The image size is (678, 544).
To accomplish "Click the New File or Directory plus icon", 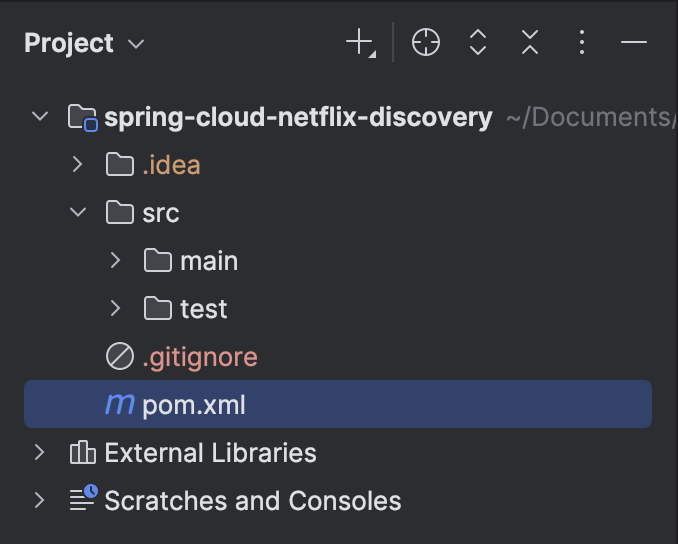I will [361, 42].
